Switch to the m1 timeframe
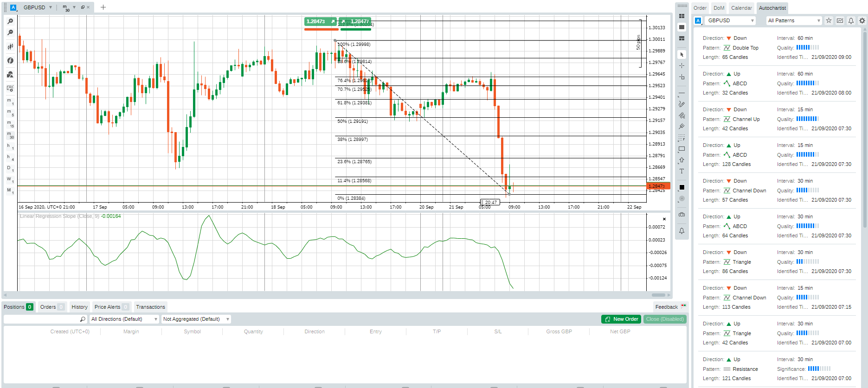 coord(10,102)
